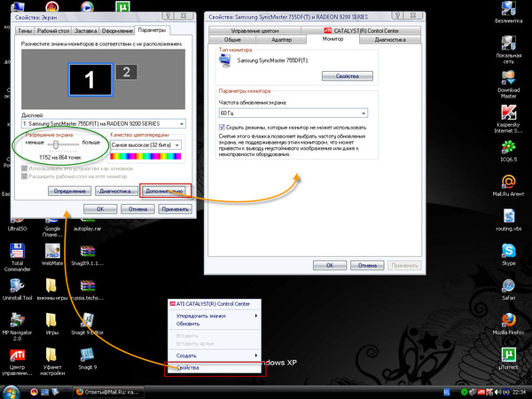This screenshot has width=532, height=399.
Task: Open the WebMate desktop icon
Action: (52, 252)
